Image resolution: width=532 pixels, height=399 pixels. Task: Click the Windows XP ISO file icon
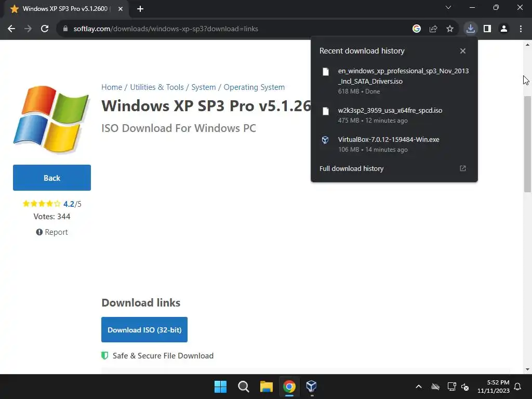coord(325,72)
